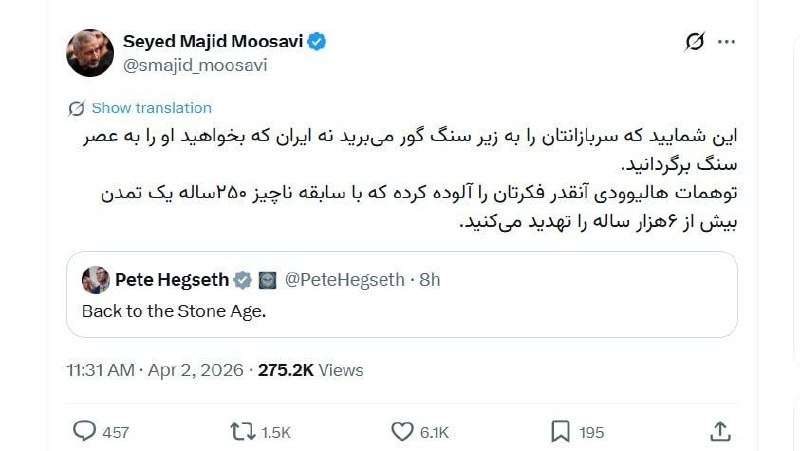Show translation of the Persian post
Image resolution: width=800 pixels, height=451 pixels.
point(151,108)
